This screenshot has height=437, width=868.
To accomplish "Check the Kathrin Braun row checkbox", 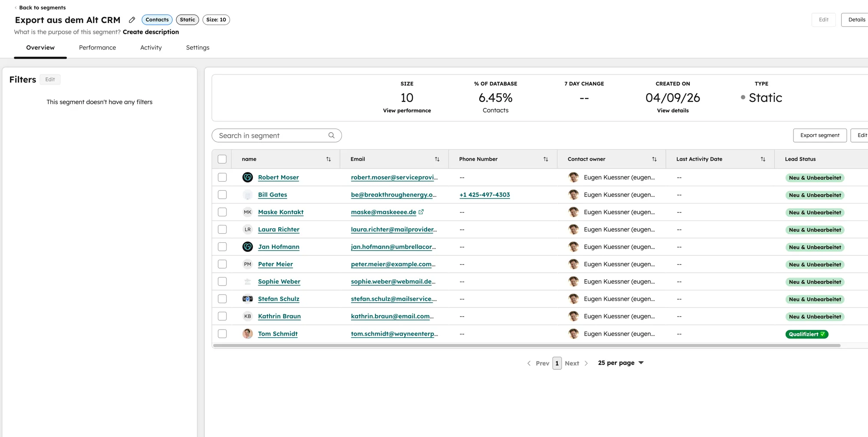I will [222, 316].
